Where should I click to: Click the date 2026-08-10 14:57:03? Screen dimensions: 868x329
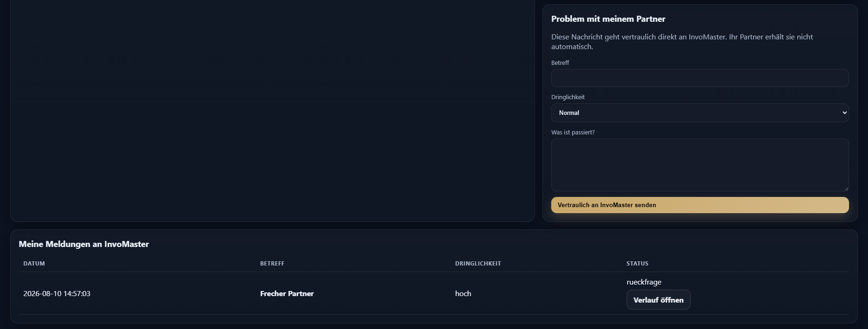click(x=57, y=293)
